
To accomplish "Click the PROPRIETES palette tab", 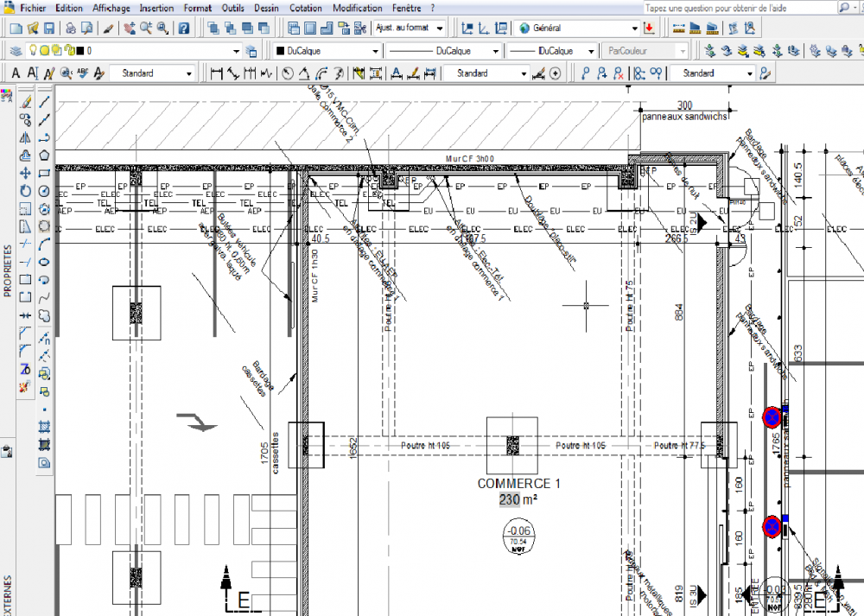I will (x=7, y=271).
